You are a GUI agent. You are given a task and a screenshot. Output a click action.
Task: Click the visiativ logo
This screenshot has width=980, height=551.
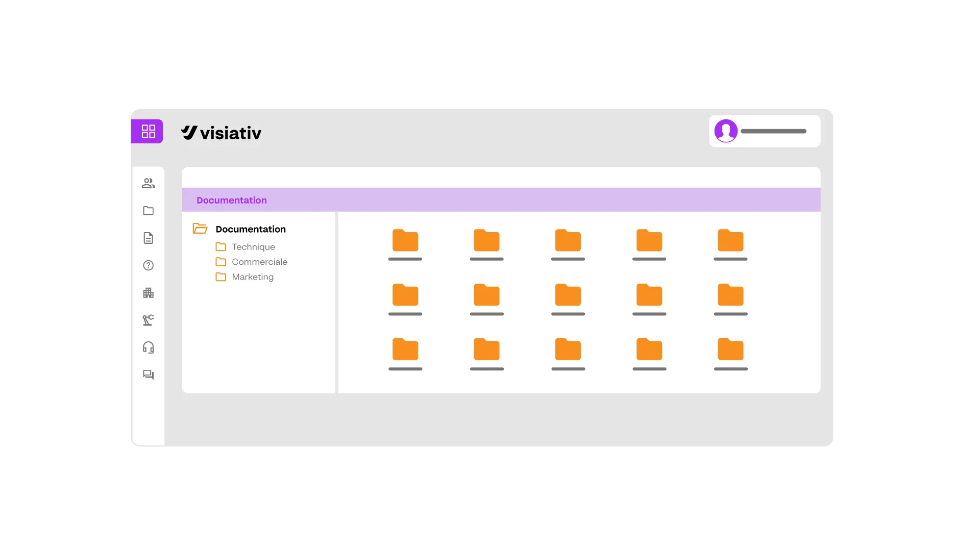[x=221, y=133]
